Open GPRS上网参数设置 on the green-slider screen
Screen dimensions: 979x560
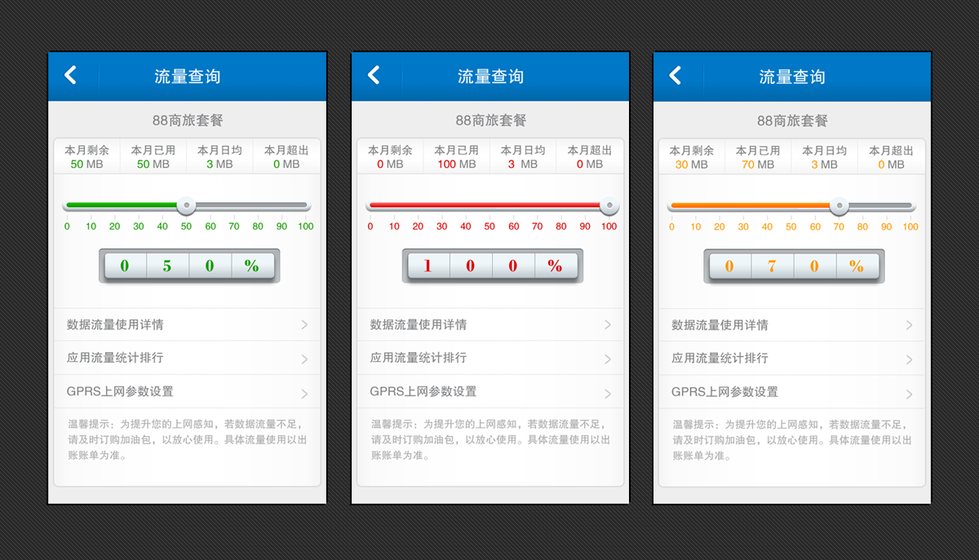point(187,391)
